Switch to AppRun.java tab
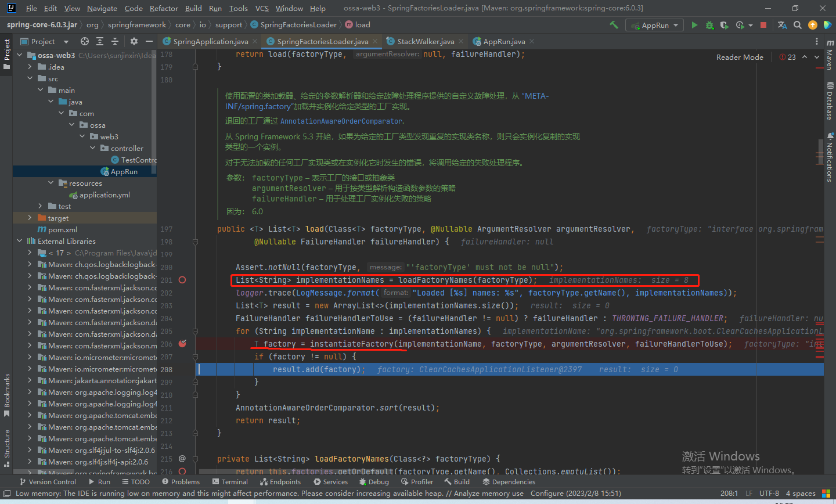 pyautogui.click(x=504, y=41)
